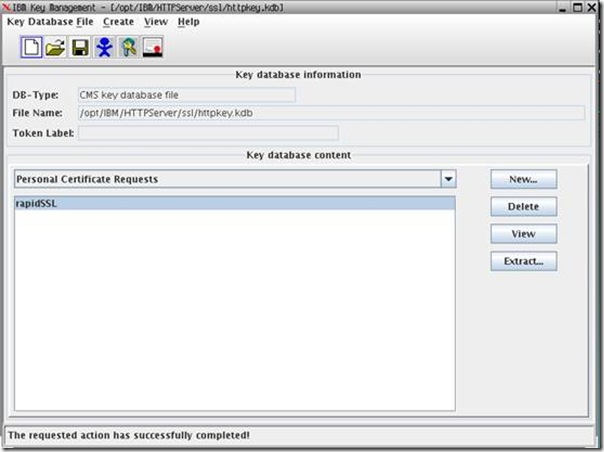Open the Key Database File menu
This screenshot has width=604, height=452.
[50, 22]
